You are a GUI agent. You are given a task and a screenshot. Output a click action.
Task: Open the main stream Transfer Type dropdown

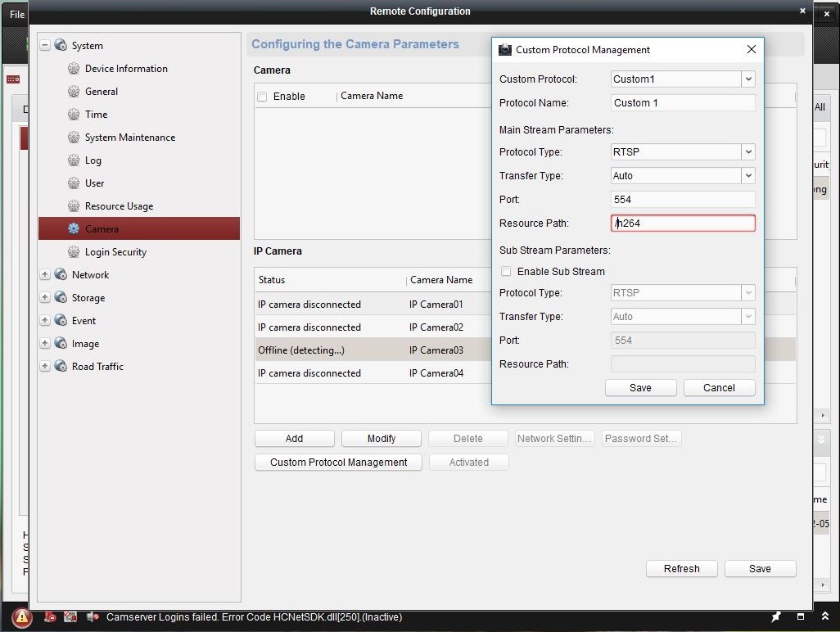747,176
